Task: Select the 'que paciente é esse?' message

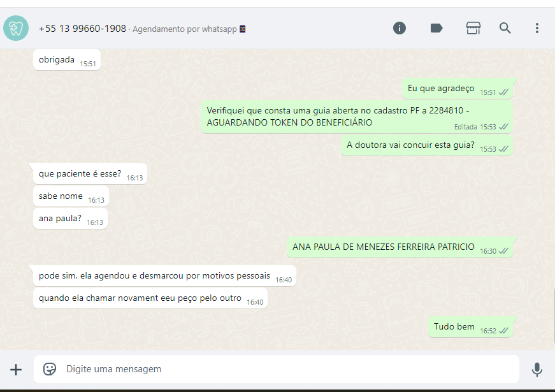Action: [90, 174]
